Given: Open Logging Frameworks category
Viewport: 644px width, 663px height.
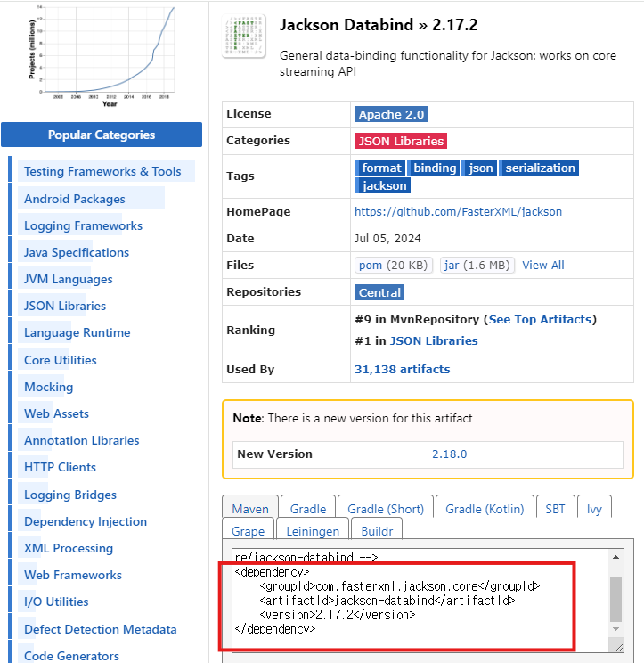Looking at the screenshot, I should (83, 225).
